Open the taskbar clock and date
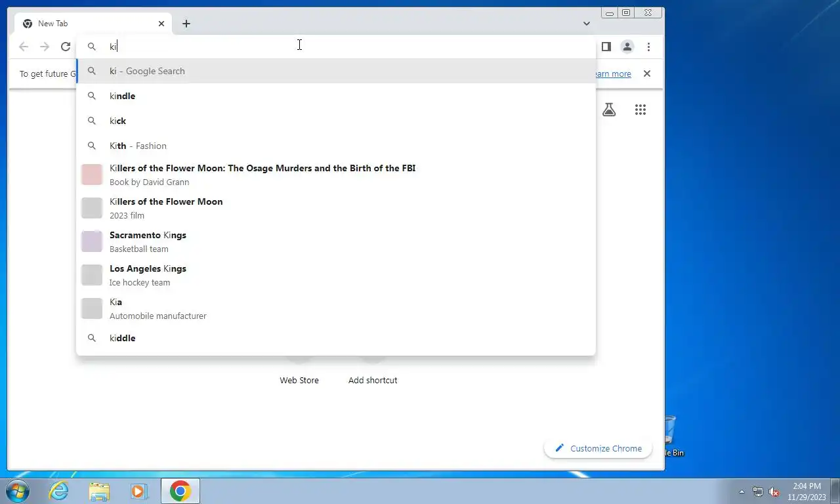 (807, 492)
